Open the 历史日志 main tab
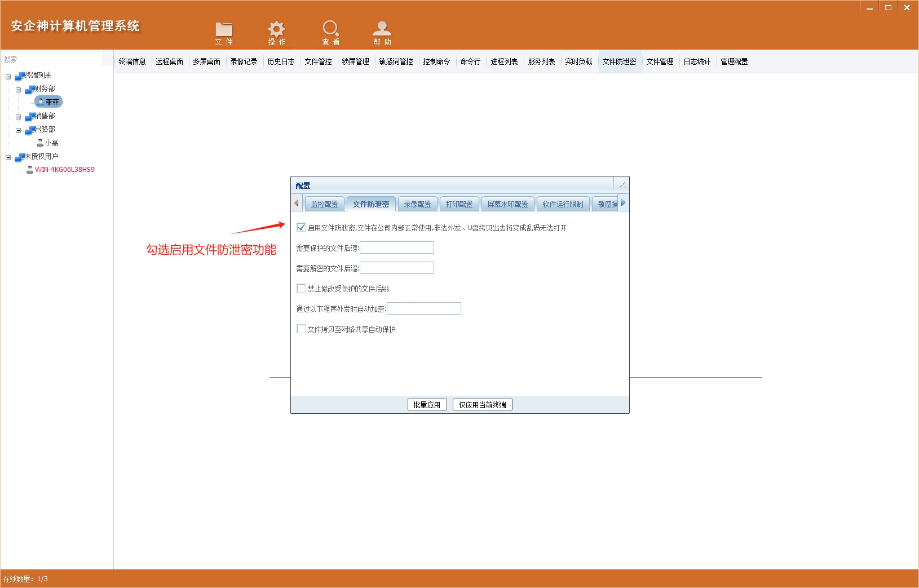This screenshot has height=588, width=919. pos(281,61)
